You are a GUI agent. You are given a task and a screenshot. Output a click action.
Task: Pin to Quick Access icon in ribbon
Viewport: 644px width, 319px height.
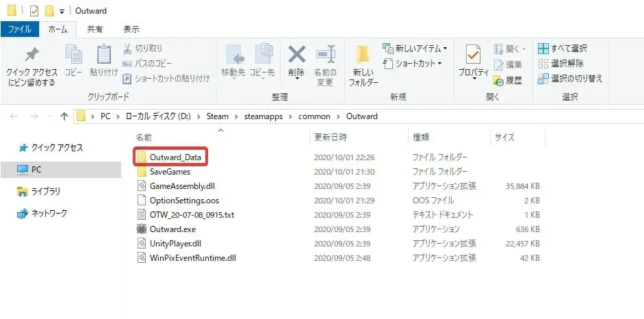31,55
